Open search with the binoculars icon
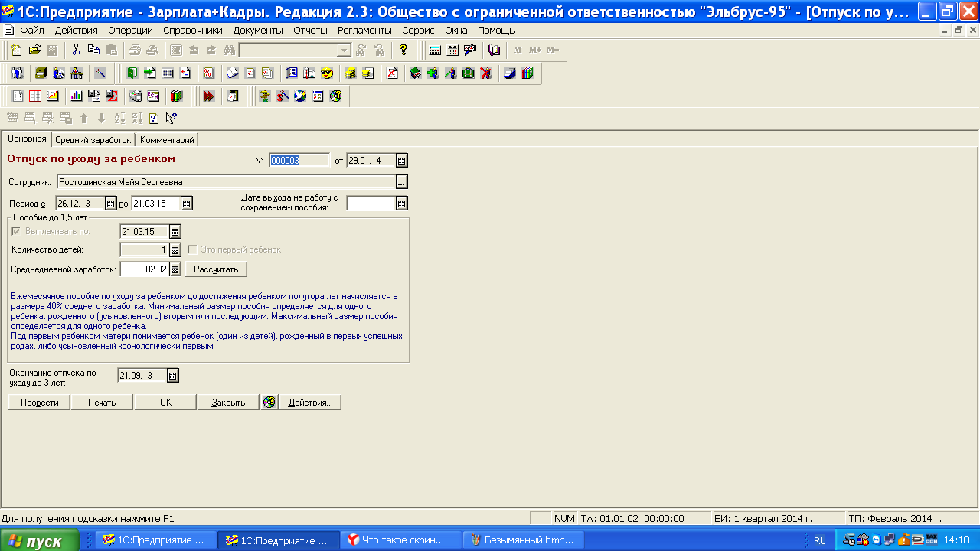This screenshot has width=980, height=551. pos(229,51)
